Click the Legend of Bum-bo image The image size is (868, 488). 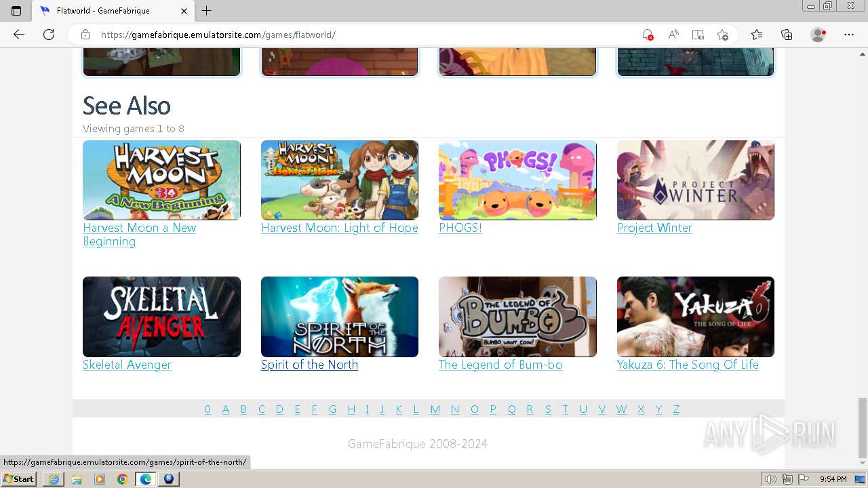click(x=517, y=317)
